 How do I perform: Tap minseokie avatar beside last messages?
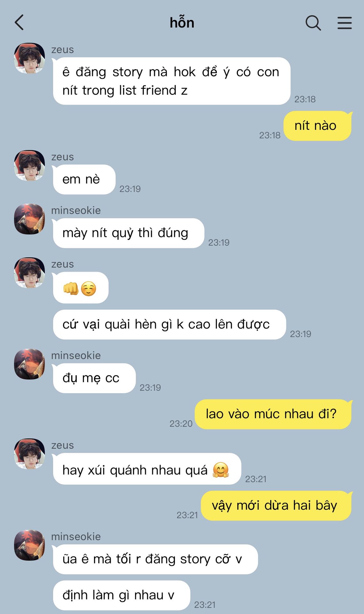(x=29, y=545)
